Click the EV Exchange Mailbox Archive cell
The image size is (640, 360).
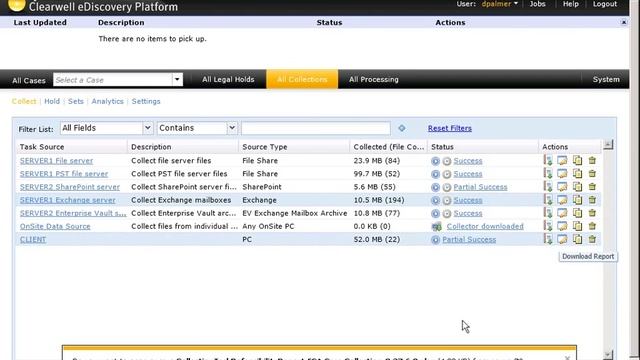pos(294,213)
